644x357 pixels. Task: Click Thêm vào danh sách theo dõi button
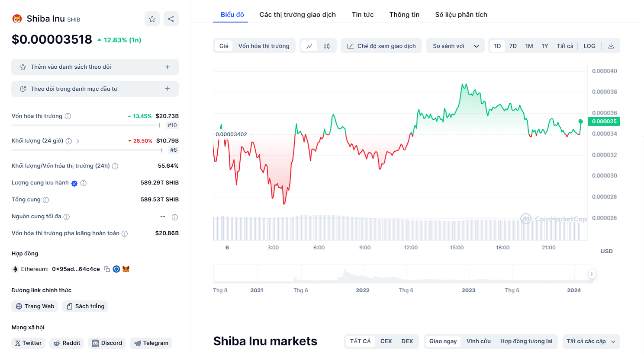95,67
